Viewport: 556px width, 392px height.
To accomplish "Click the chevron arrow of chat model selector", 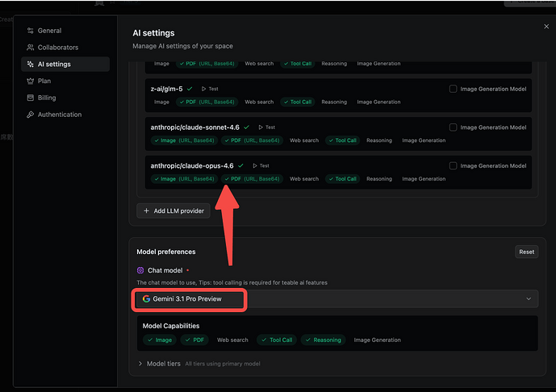I will [529, 298].
